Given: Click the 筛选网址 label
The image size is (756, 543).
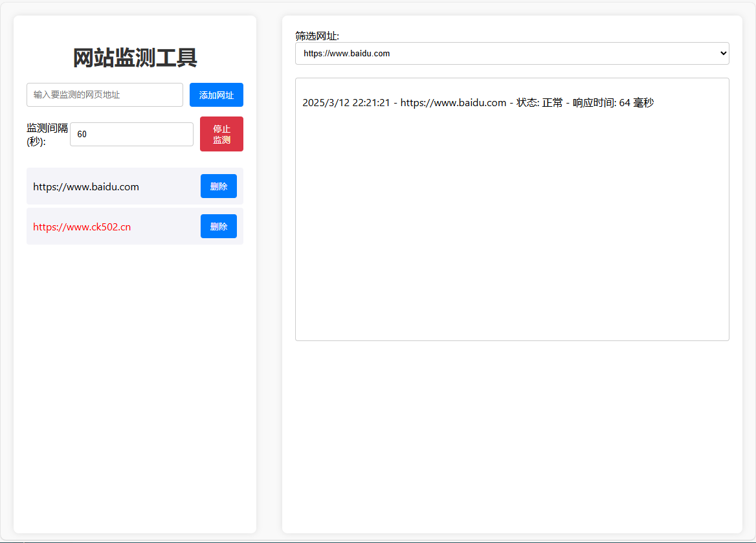Looking at the screenshot, I should coord(317,36).
